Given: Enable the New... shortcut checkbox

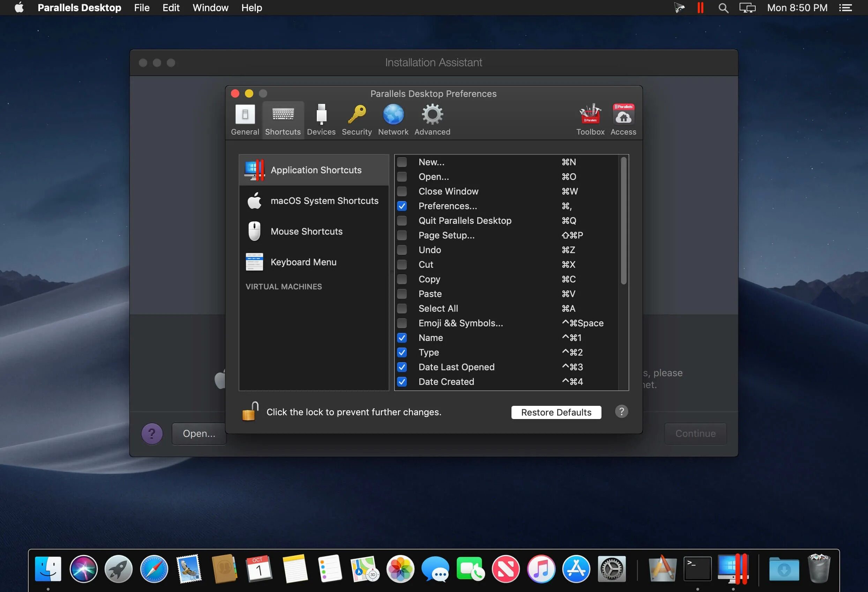Looking at the screenshot, I should pyautogui.click(x=402, y=162).
